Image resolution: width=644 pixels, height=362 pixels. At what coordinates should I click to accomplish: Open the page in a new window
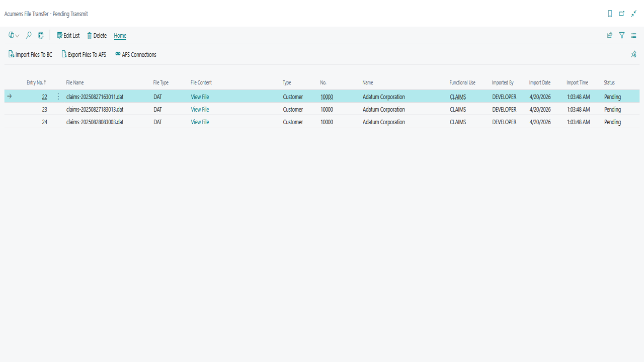point(622,14)
